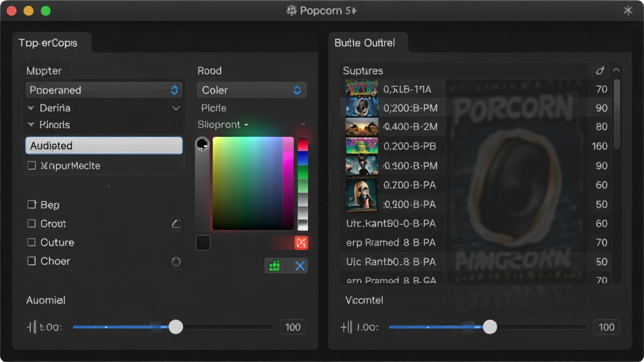The image size is (644, 362).
Task: Click the yellow minimize window button
Action: [x=28, y=11]
